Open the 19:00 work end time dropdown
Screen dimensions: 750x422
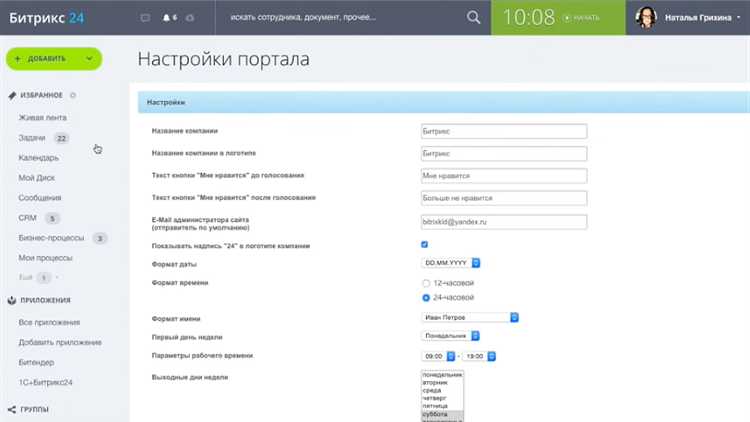(479, 356)
